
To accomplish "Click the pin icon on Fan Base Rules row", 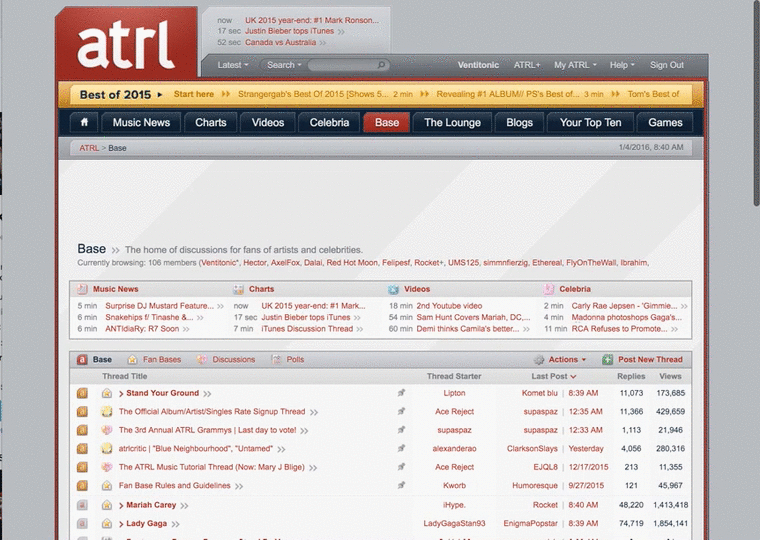I will pos(401,485).
